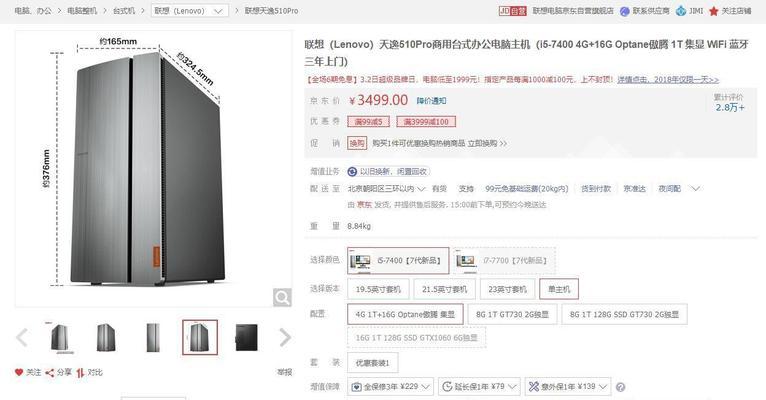Click the help question mark icon
This screenshot has height=400, width=766.
click(620, 387)
